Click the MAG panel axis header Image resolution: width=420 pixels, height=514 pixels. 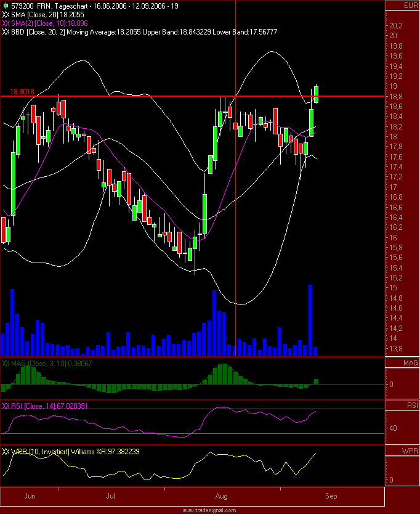pos(411,363)
